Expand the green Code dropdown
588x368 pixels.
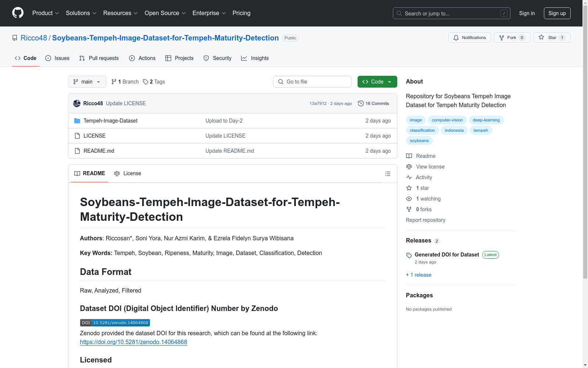pos(377,82)
